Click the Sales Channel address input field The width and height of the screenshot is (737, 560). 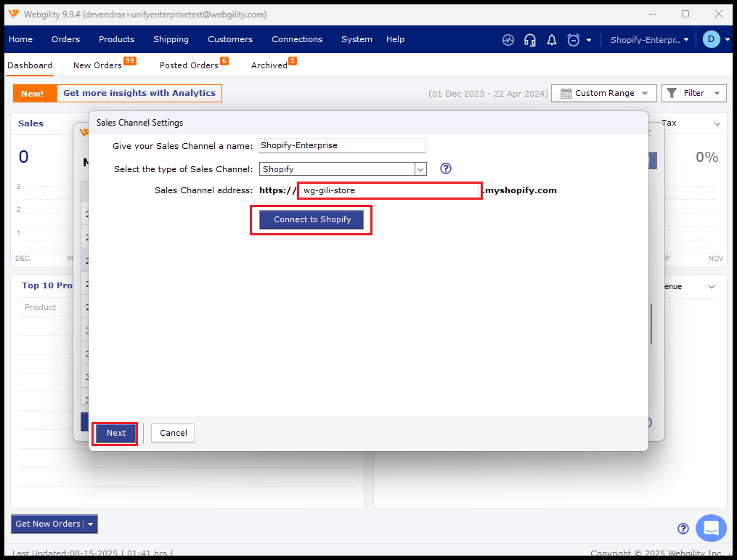coord(389,190)
